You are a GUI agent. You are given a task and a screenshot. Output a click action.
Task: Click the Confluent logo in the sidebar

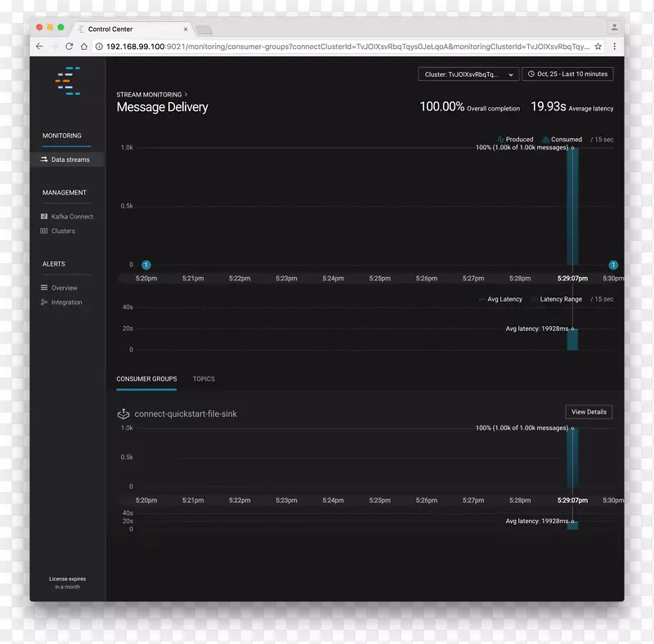click(x=68, y=80)
